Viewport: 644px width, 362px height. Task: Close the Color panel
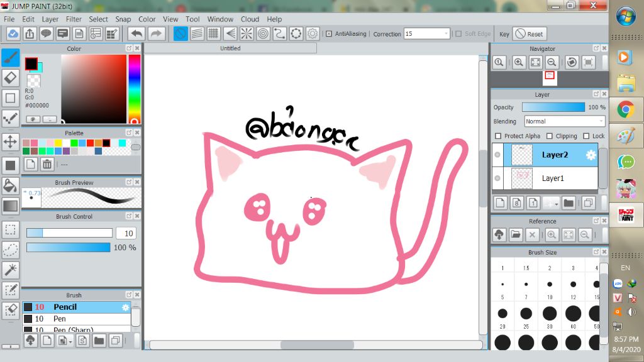pyautogui.click(x=137, y=48)
